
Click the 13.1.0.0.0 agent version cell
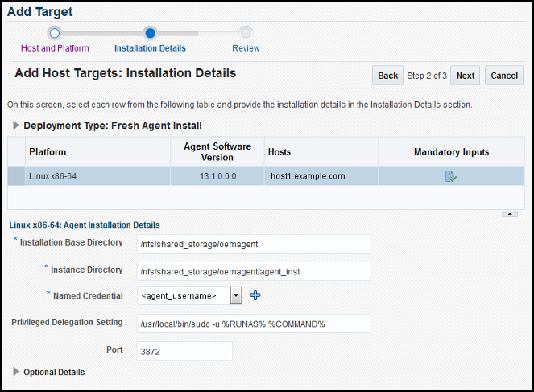[x=217, y=176]
